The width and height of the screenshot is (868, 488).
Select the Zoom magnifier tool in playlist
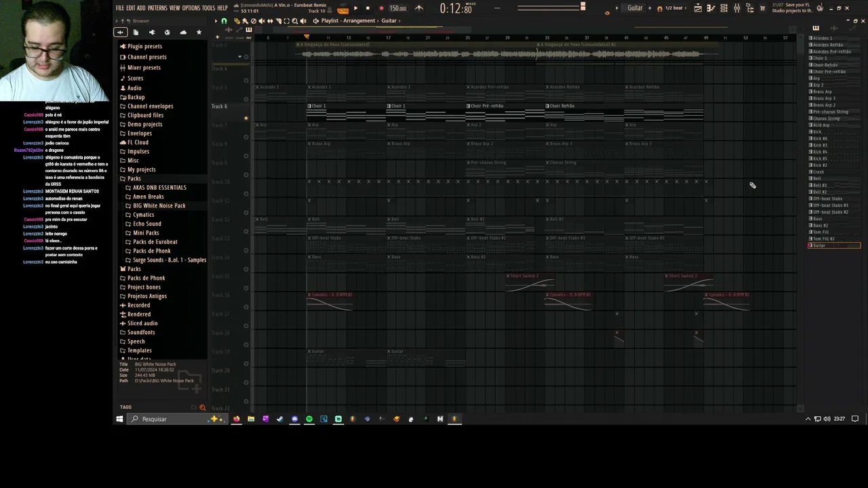tap(294, 21)
